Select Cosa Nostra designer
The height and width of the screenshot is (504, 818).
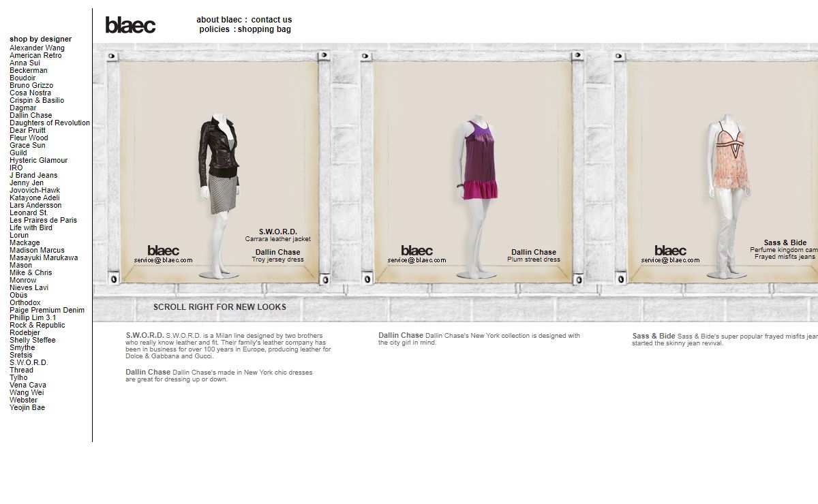30,93
